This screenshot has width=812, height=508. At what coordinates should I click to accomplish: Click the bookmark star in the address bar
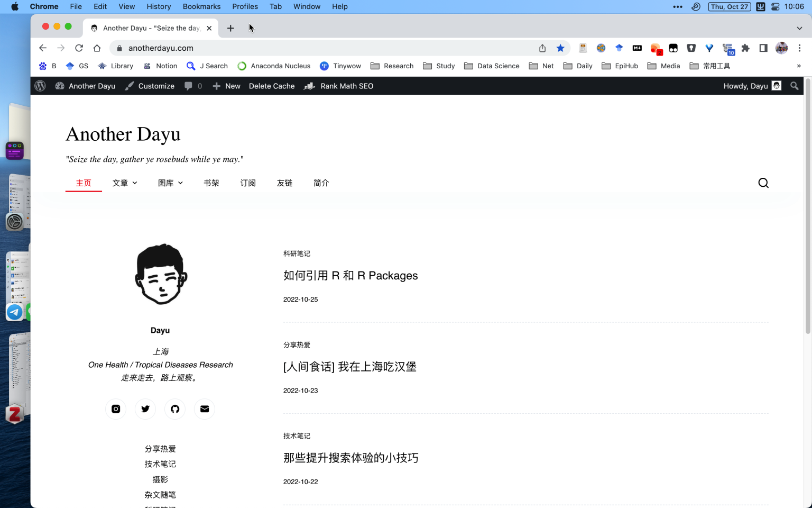click(x=560, y=48)
